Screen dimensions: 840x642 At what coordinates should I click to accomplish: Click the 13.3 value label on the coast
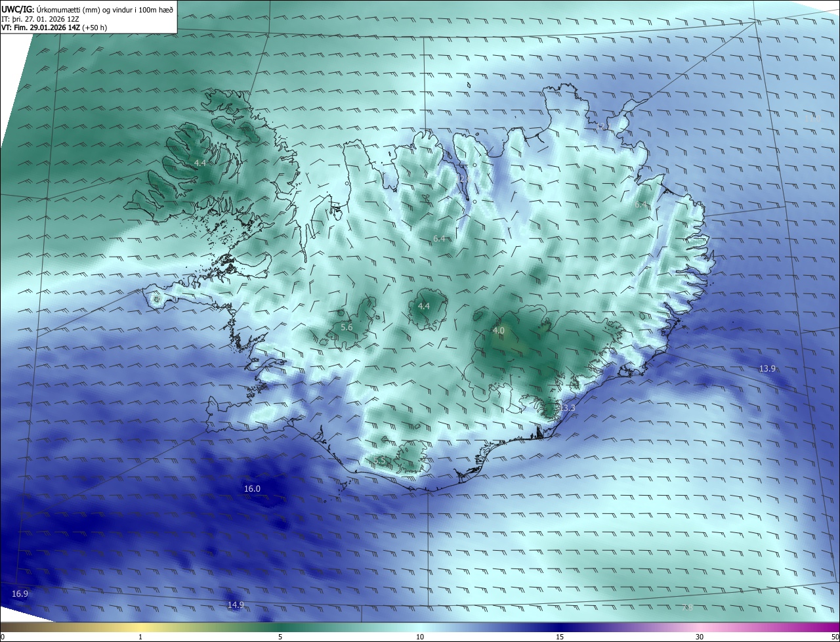[x=567, y=408]
